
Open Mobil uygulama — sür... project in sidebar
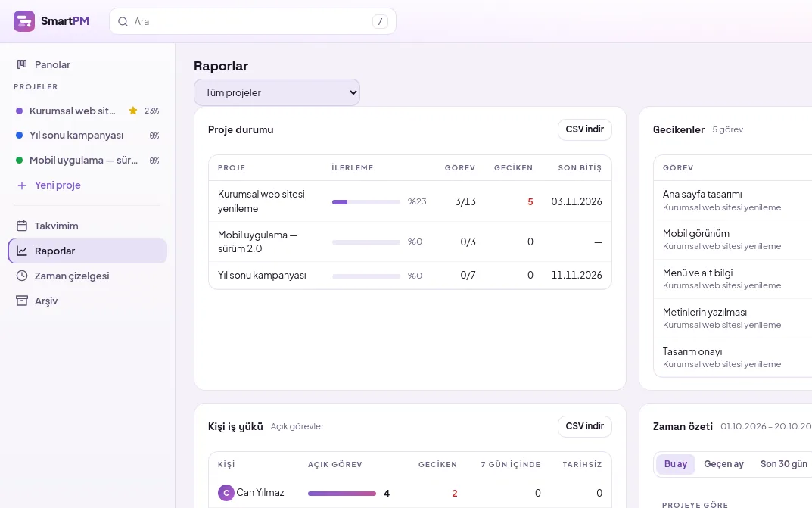[88, 160]
